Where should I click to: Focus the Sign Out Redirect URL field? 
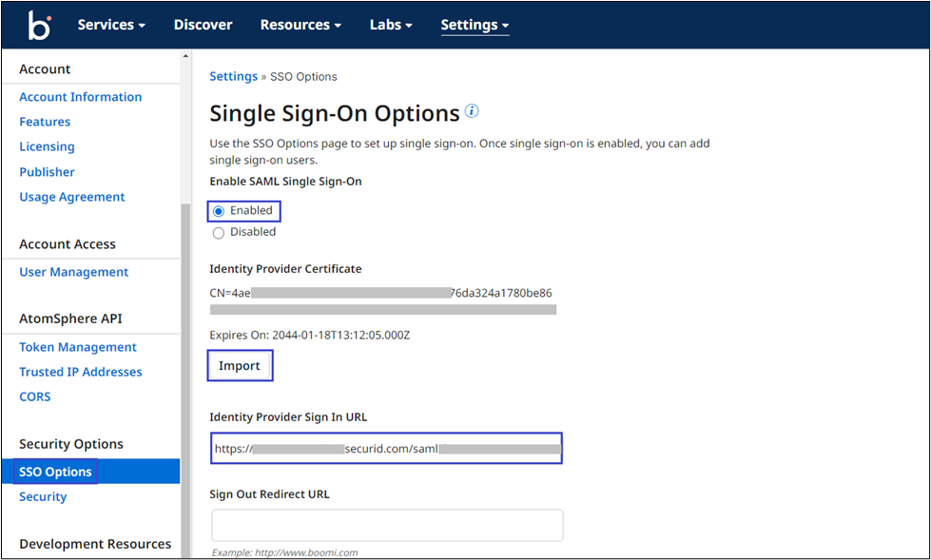[x=386, y=525]
